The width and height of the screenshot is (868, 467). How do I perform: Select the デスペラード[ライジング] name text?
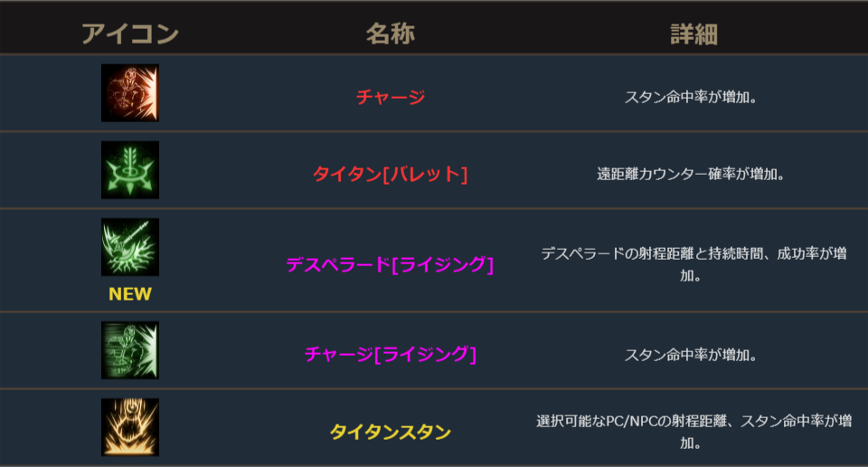(x=390, y=264)
